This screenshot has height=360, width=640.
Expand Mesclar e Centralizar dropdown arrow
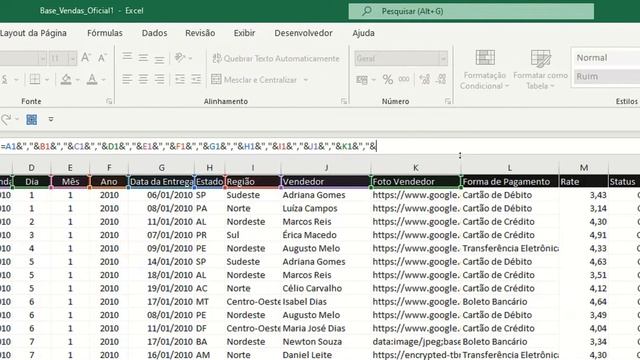[x=306, y=80]
